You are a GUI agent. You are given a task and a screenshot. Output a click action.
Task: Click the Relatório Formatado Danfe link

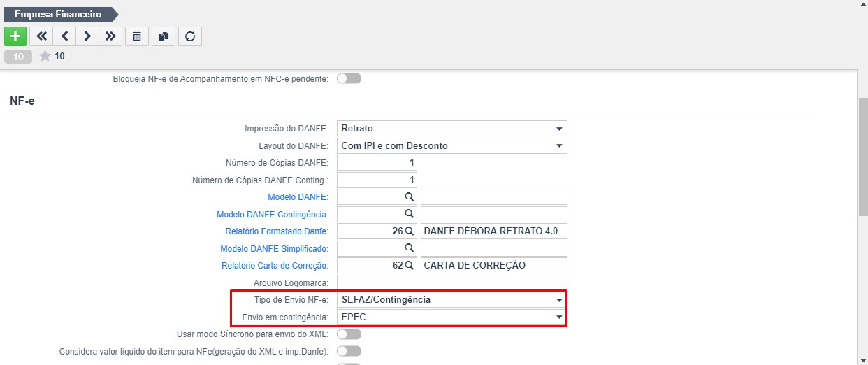tap(277, 231)
